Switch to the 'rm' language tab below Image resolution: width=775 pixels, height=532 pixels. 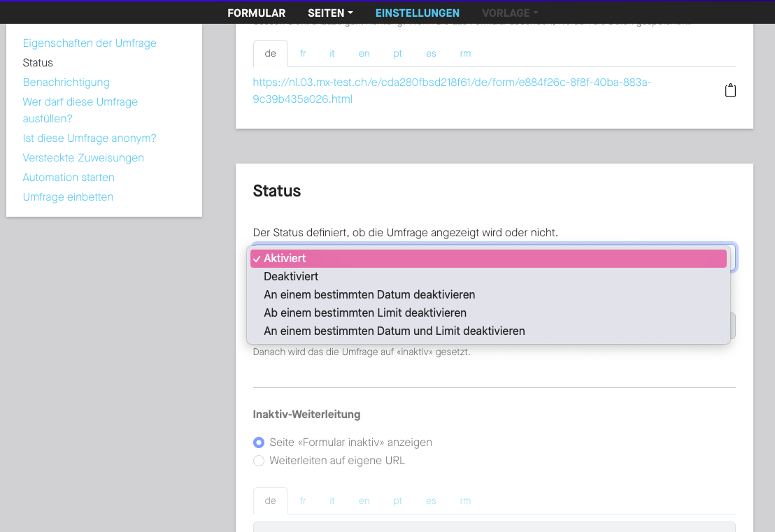click(x=465, y=501)
